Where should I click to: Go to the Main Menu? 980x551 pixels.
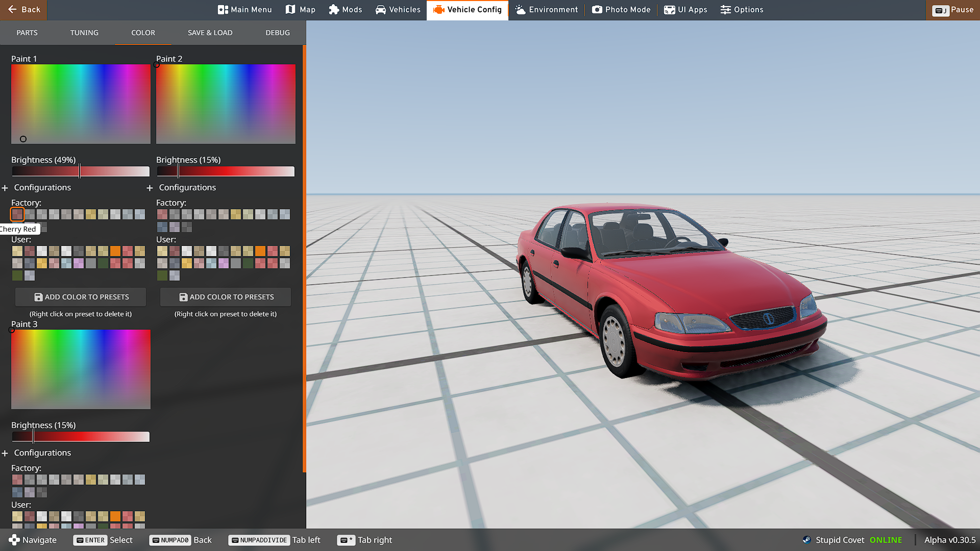click(x=245, y=10)
